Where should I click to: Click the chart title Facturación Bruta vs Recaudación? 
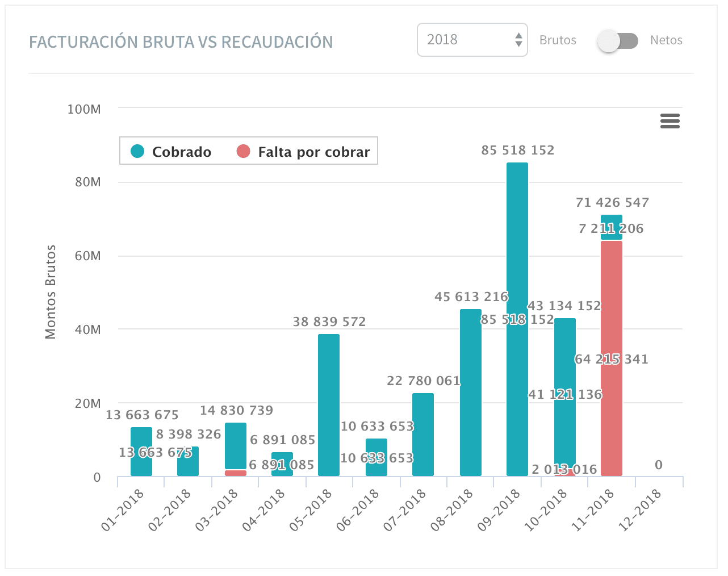181,42
